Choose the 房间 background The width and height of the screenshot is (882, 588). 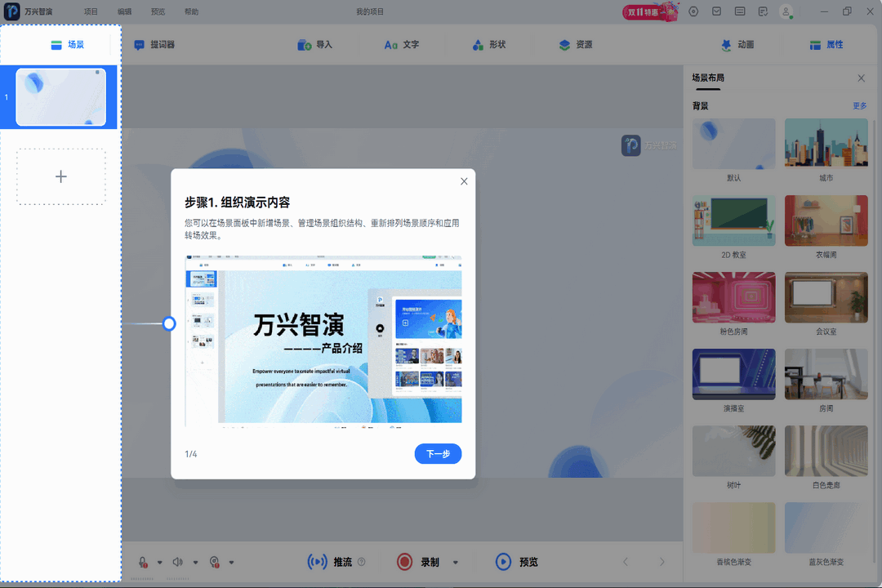(x=826, y=374)
